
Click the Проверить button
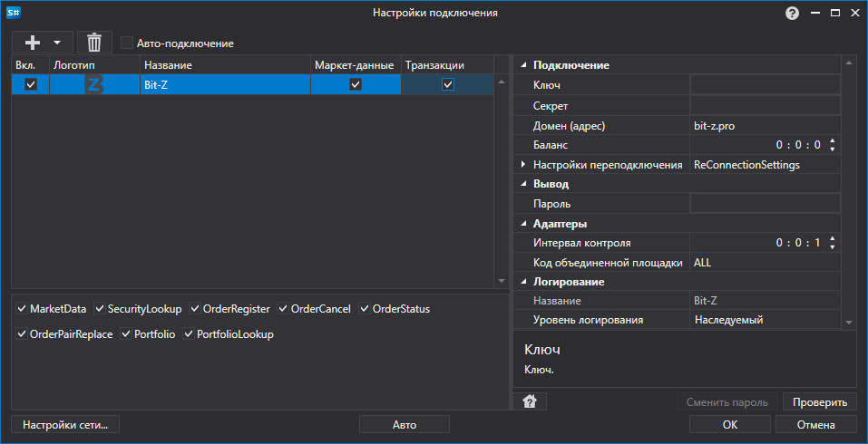820,402
